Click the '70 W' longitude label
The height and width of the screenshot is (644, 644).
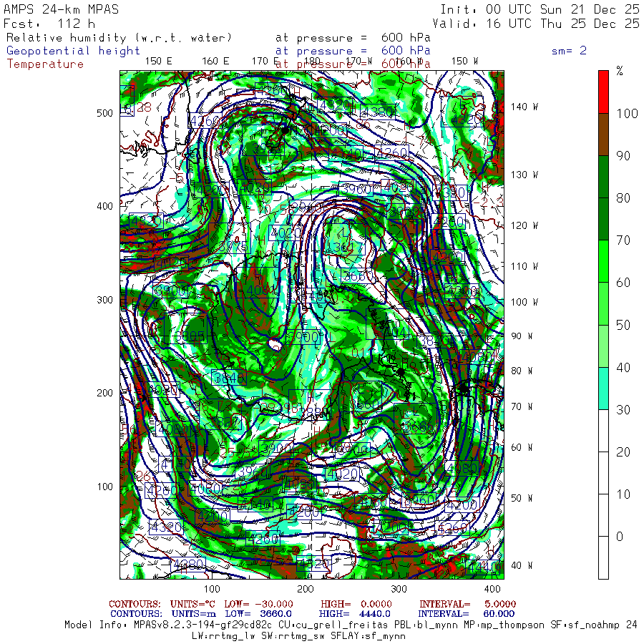[x=522, y=406]
